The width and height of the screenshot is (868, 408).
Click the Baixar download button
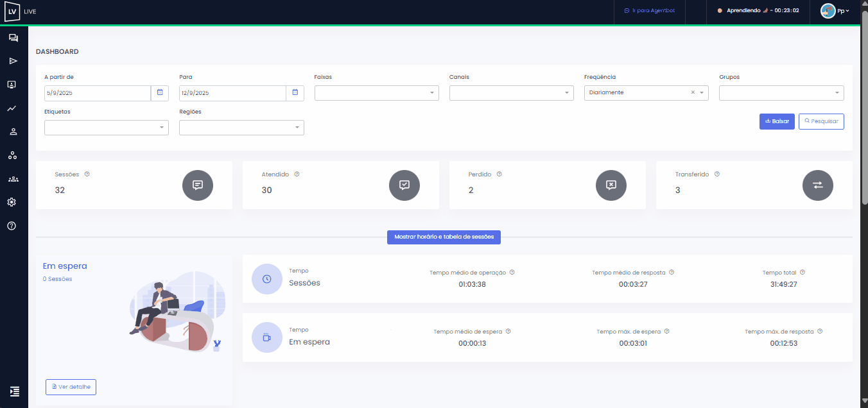(777, 121)
